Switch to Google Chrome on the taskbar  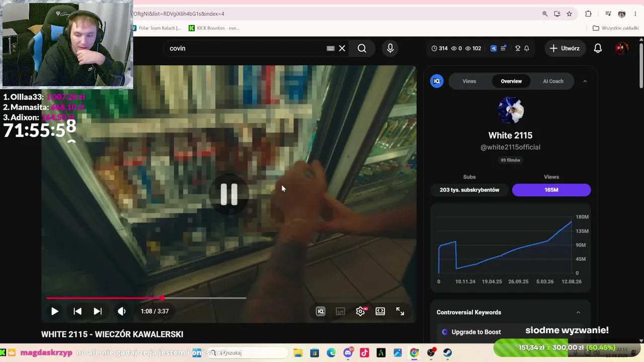414,353
